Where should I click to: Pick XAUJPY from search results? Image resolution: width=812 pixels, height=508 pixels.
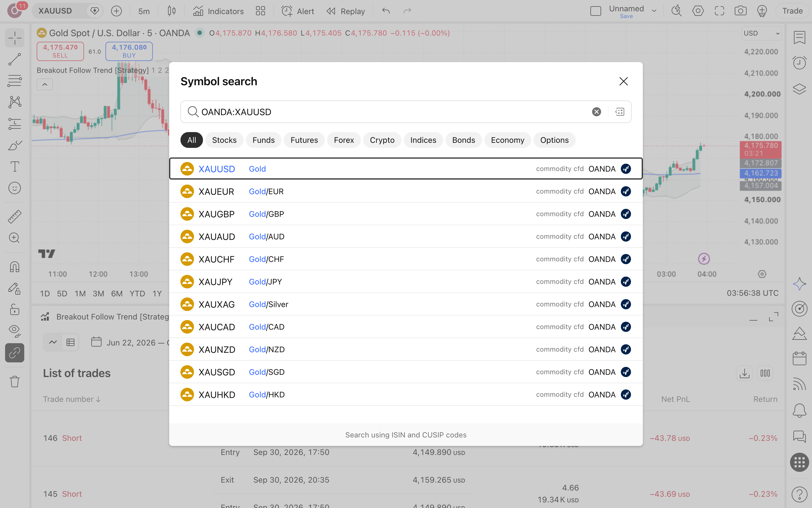click(x=406, y=282)
